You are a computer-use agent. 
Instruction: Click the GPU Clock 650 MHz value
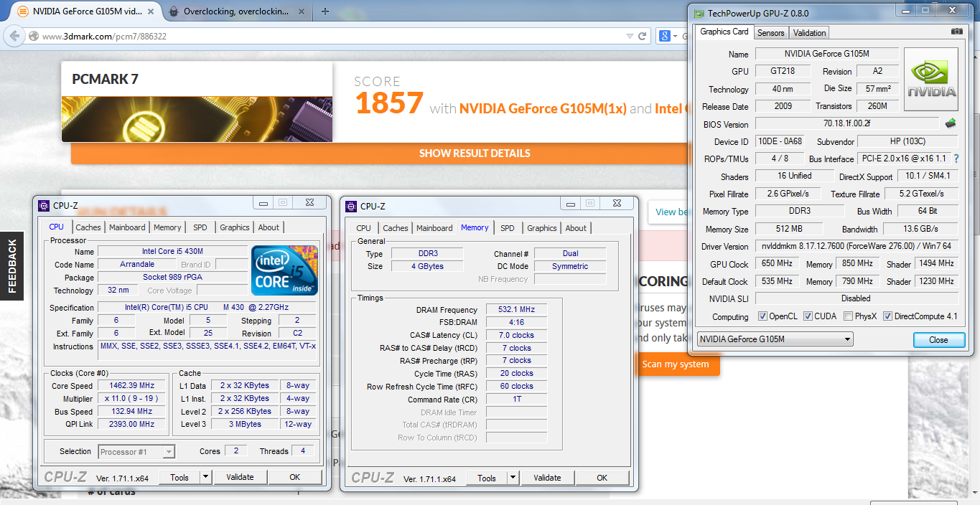click(x=778, y=264)
